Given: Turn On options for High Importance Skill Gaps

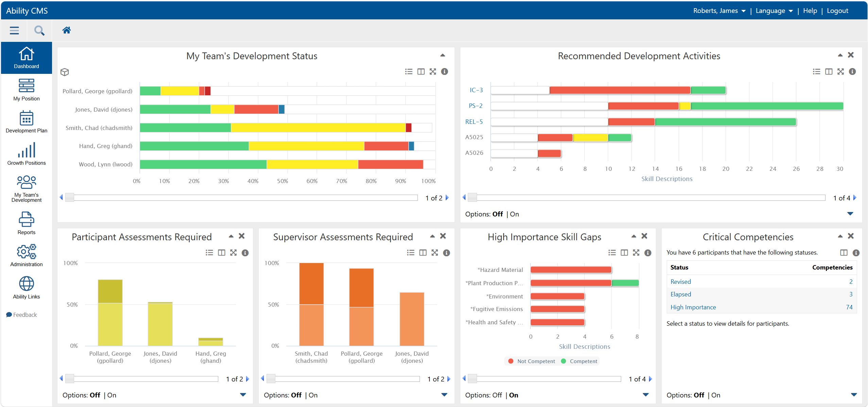Looking at the screenshot, I should (x=514, y=395).
